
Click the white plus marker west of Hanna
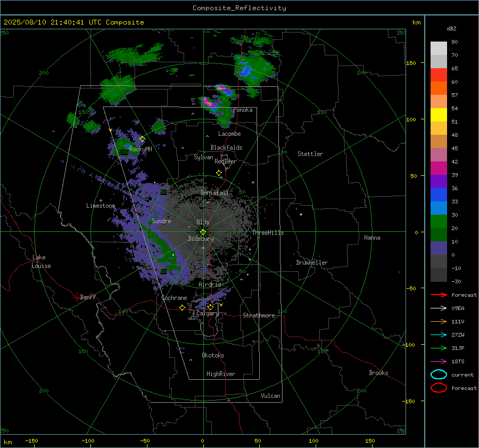click(301, 214)
